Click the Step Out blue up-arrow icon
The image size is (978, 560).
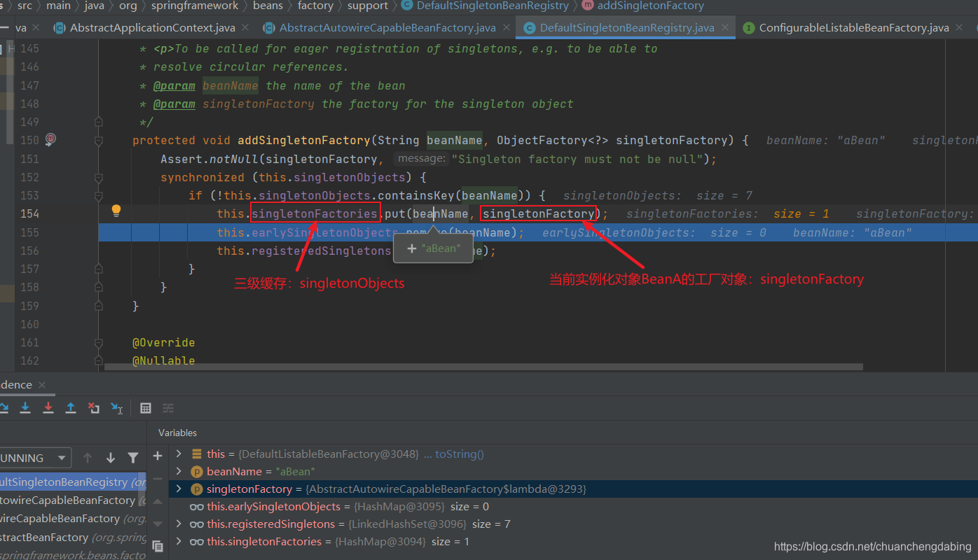71,407
